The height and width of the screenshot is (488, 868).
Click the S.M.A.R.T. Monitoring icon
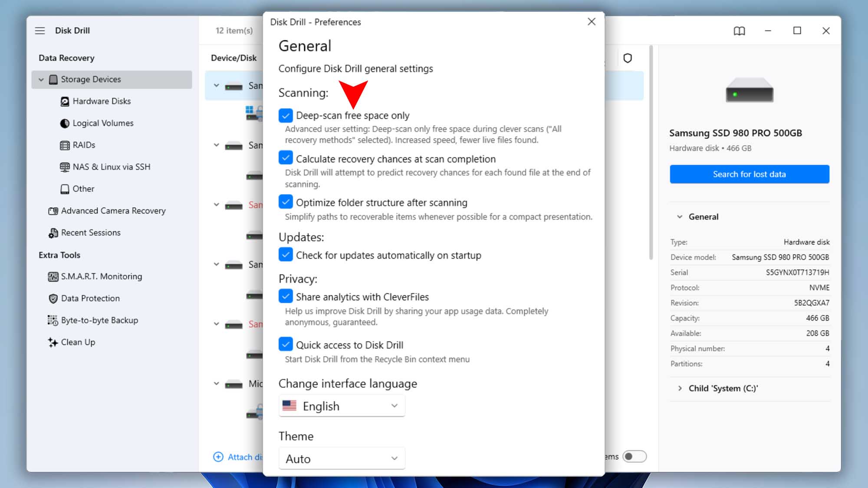[53, 276]
